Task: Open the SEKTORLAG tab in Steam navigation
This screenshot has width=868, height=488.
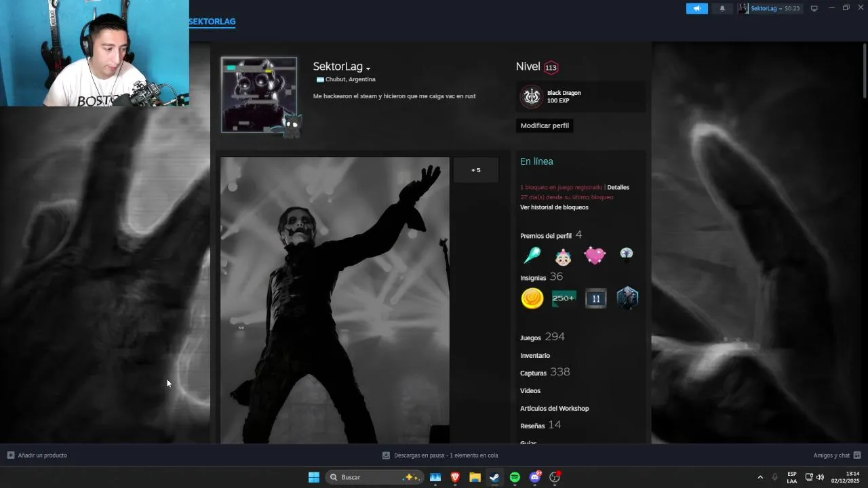Action: (212, 22)
